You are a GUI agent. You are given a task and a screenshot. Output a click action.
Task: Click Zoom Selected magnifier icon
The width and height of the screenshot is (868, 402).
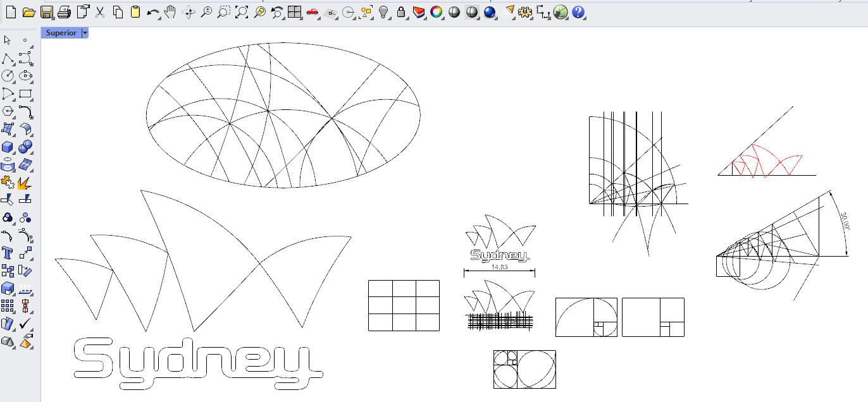[259, 12]
